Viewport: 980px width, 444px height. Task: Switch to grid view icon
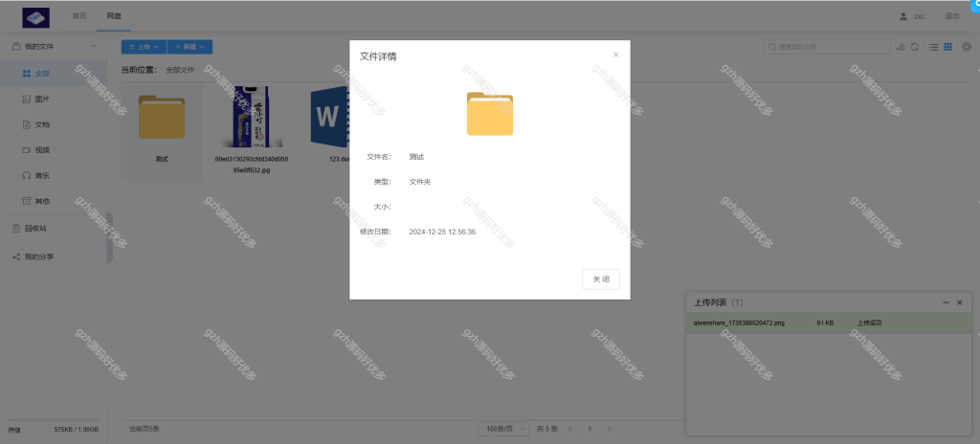pyautogui.click(x=948, y=47)
